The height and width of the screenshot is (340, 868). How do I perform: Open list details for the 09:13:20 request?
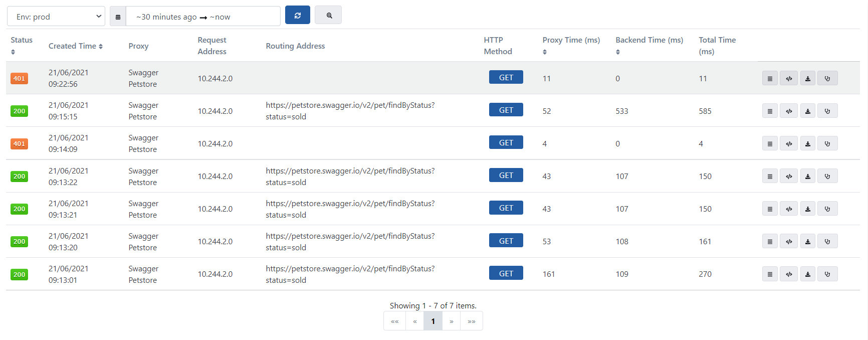[x=770, y=241]
